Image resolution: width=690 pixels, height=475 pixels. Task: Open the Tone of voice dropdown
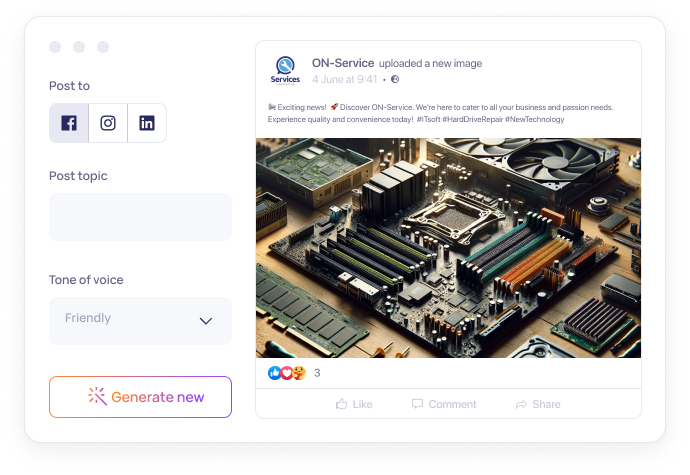point(140,320)
